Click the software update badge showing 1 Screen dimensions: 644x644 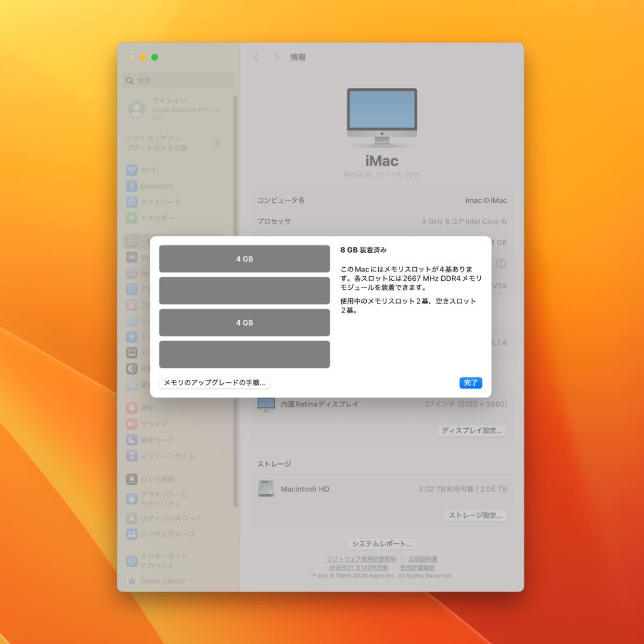(x=216, y=143)
